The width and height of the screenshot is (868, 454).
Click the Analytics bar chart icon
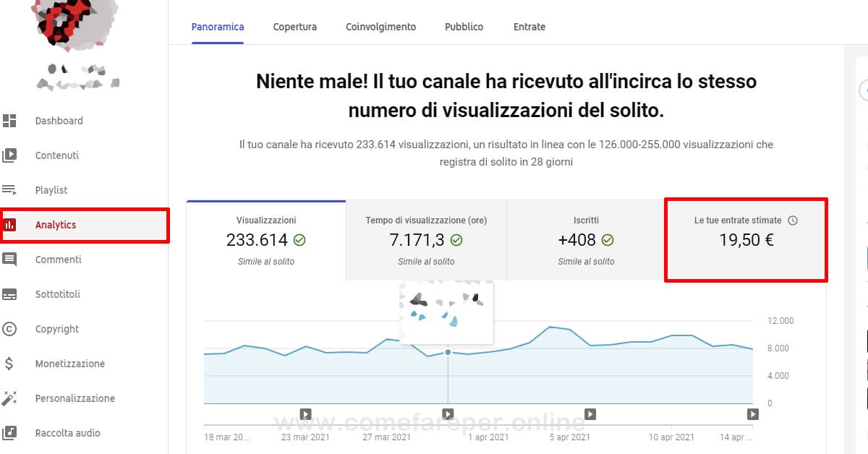coord(12,225)
